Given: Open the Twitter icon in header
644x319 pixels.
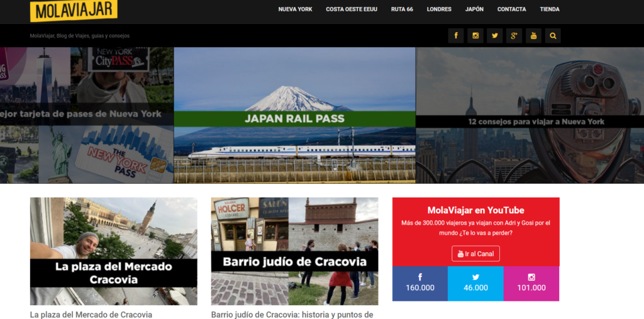Looking at the screenshot, I should 494,36.
